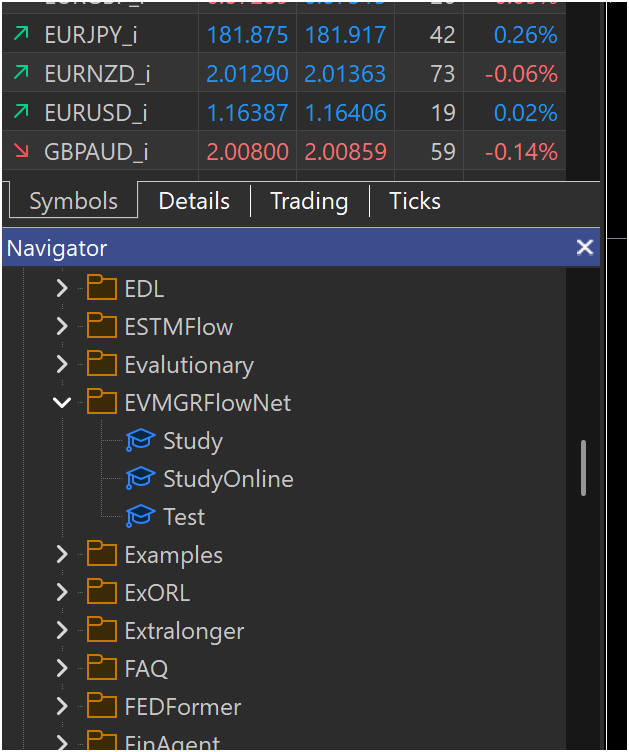This screenshot has width=629, height=752.
Task: Click the Test expert advisor icon
Action: point(140,517)
